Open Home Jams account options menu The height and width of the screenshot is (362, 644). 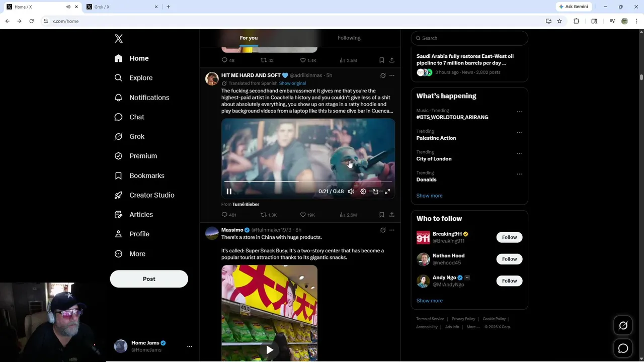(190, 346)
